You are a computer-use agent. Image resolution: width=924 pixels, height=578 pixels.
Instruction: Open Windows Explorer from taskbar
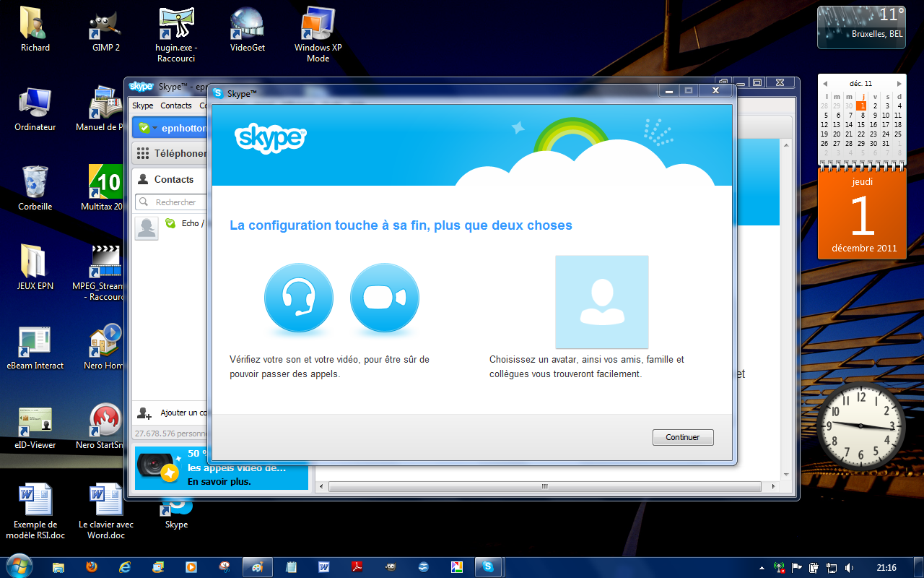click(59, 567)
